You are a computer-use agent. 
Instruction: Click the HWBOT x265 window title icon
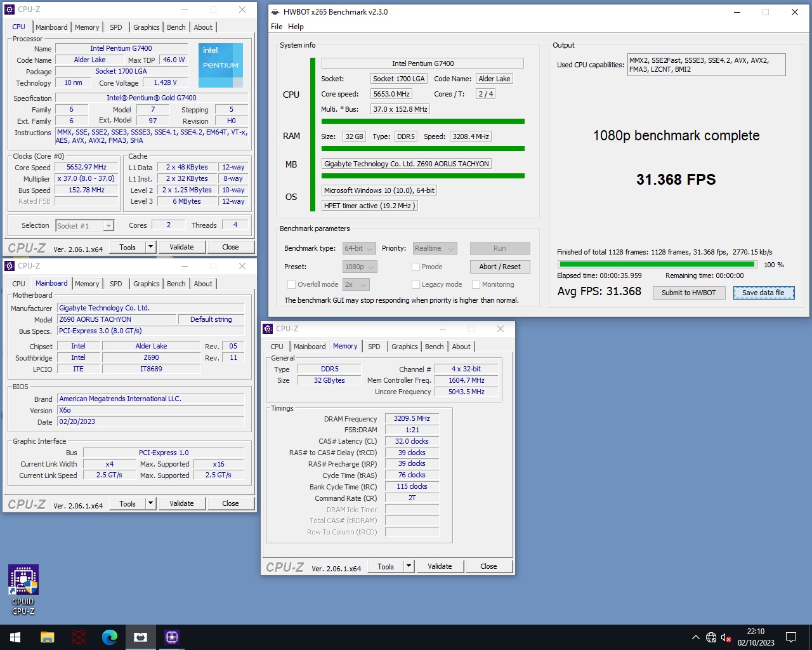[275, 12]
